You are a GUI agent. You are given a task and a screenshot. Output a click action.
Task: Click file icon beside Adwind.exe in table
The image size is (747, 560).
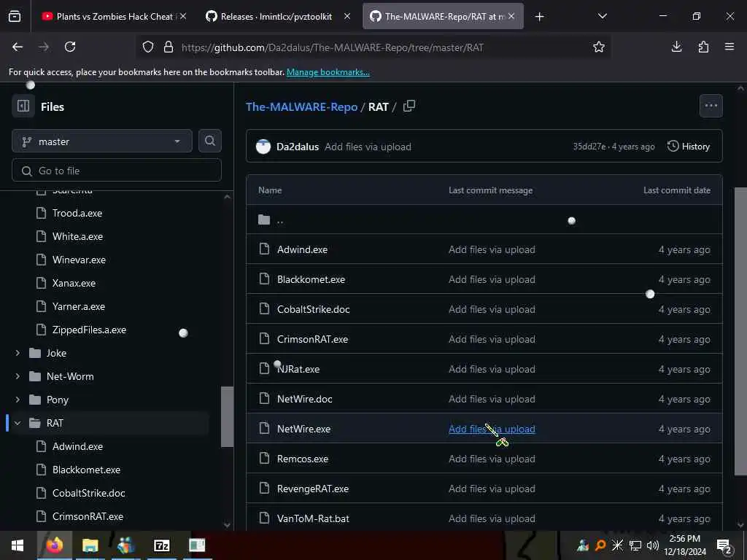click(x=264, y=249)
